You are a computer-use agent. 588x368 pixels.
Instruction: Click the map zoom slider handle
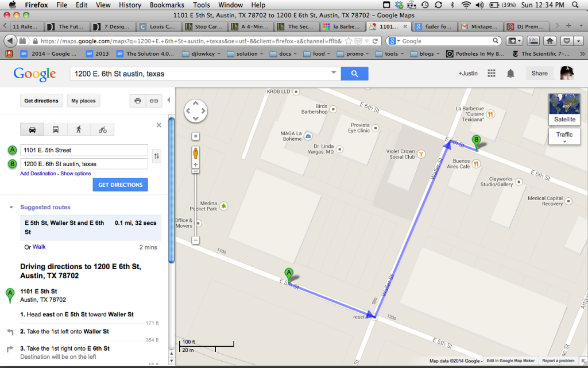195,171
